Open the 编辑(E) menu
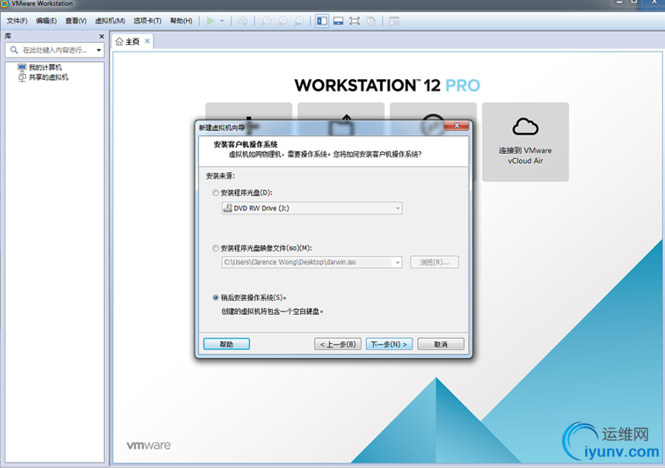 pos(46,21)
